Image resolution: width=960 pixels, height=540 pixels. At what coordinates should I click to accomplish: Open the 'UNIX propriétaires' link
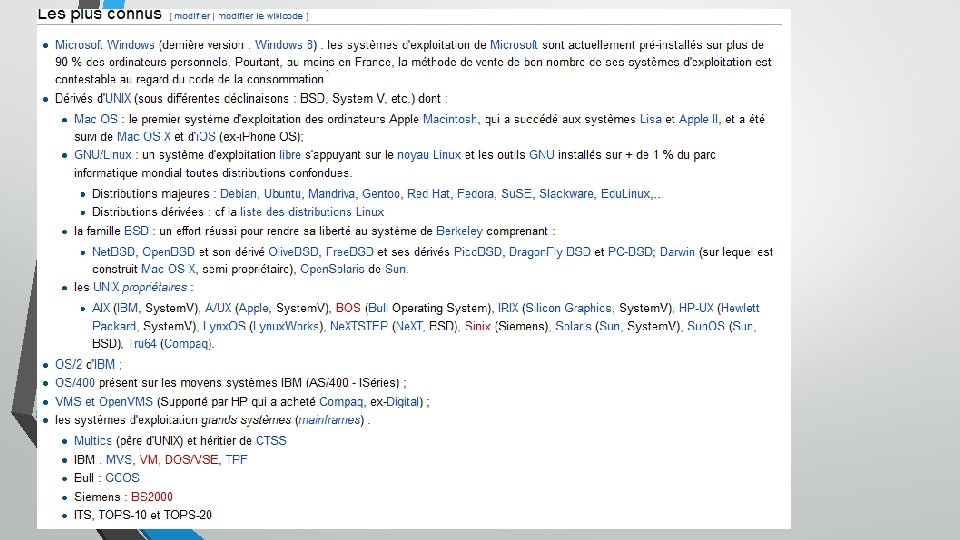pyautogui.click(x=140, y=287)
